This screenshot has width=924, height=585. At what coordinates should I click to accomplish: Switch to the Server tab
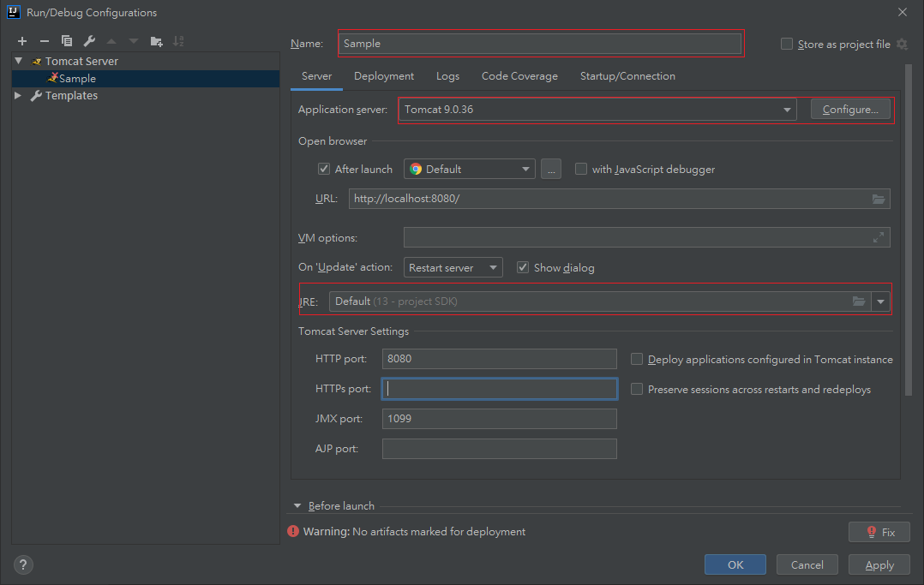316,76
